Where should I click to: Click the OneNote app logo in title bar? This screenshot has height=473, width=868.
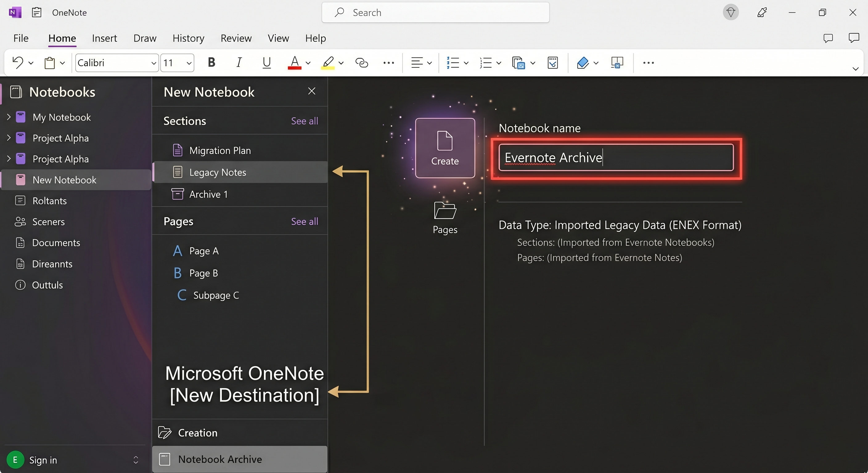(15, 12)
